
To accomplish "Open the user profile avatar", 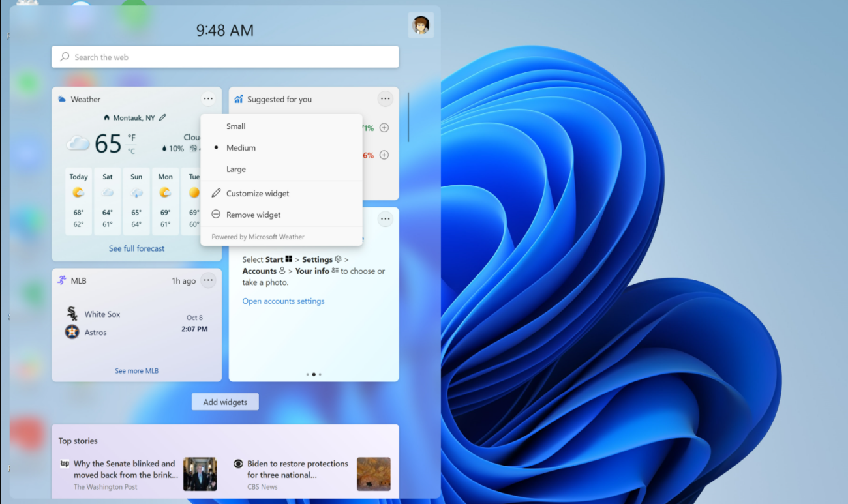I will pyautogui.click(x=421, y=25).
